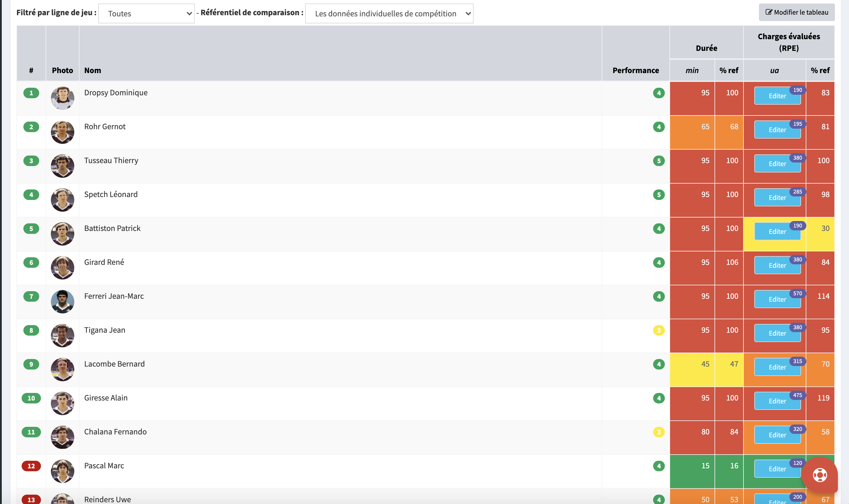Click Battiston's yellow 30 % ref cell
The image size is (849, 504).
pos(820,234)
